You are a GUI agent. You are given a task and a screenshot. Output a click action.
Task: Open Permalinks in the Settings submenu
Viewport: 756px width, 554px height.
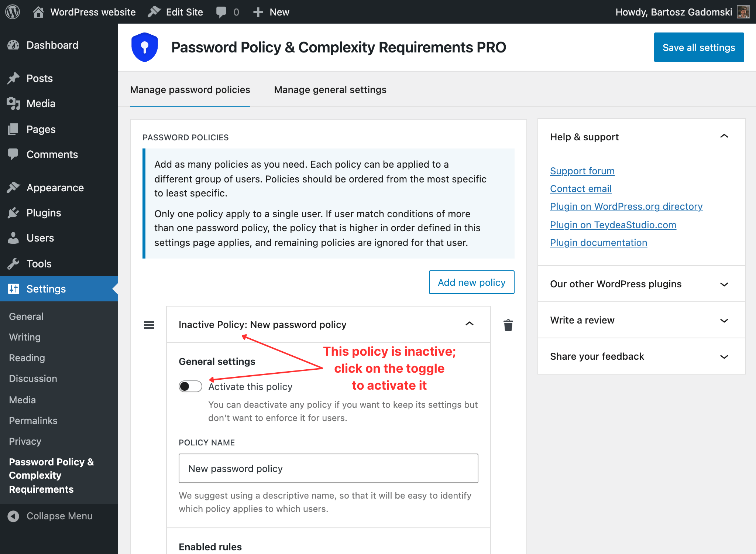(33, 421)
